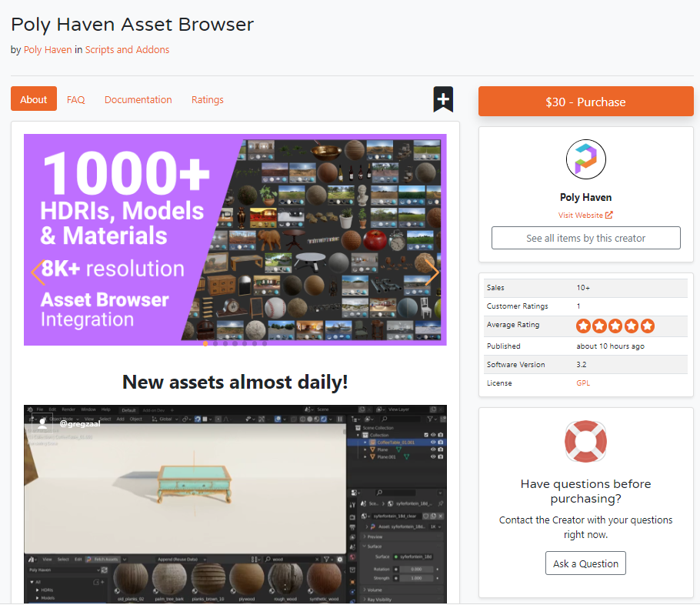Click the 1000+ HDRIs banner image
Image resolution: width=700 pixels, height=605 pixels.
235,239
